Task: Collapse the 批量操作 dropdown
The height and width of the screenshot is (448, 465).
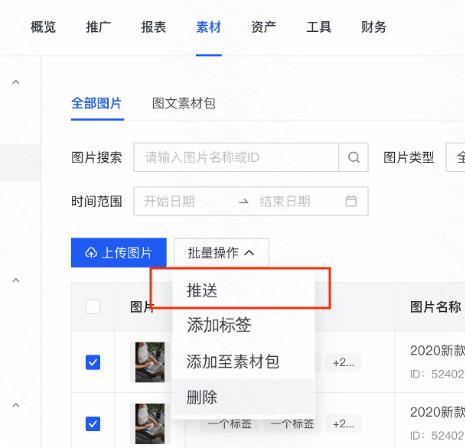Action: (221, 253)
